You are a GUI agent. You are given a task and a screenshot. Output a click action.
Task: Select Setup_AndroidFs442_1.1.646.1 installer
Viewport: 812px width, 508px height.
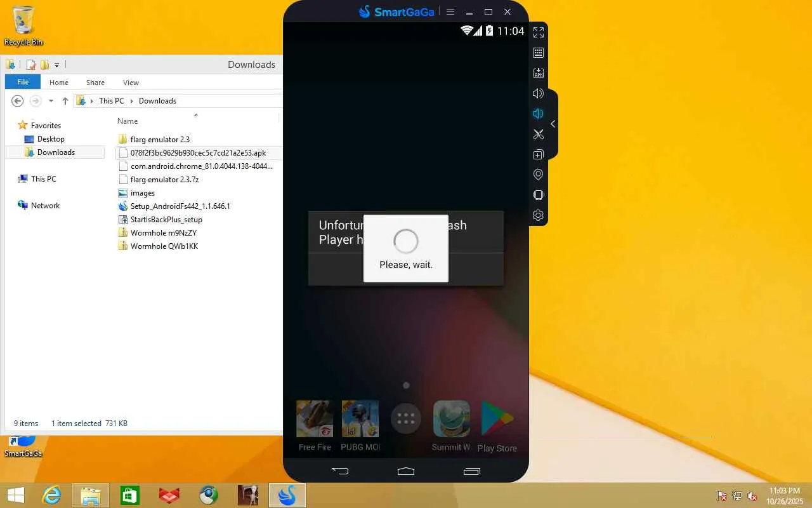[x=180, y=206]
